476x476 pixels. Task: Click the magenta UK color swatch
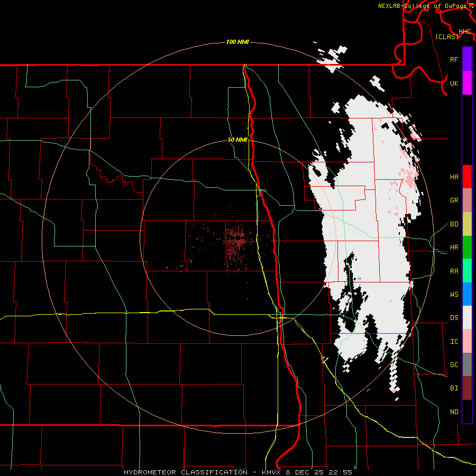click(467, 83)
